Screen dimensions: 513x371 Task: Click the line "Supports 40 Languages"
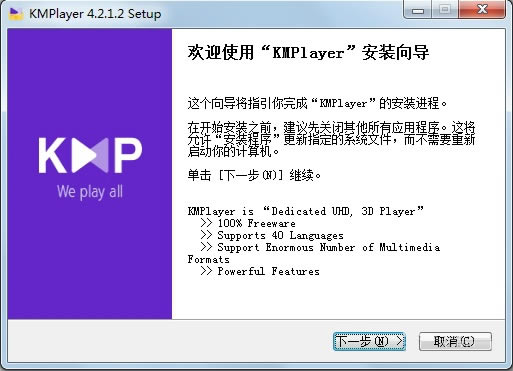click(280, 236)
